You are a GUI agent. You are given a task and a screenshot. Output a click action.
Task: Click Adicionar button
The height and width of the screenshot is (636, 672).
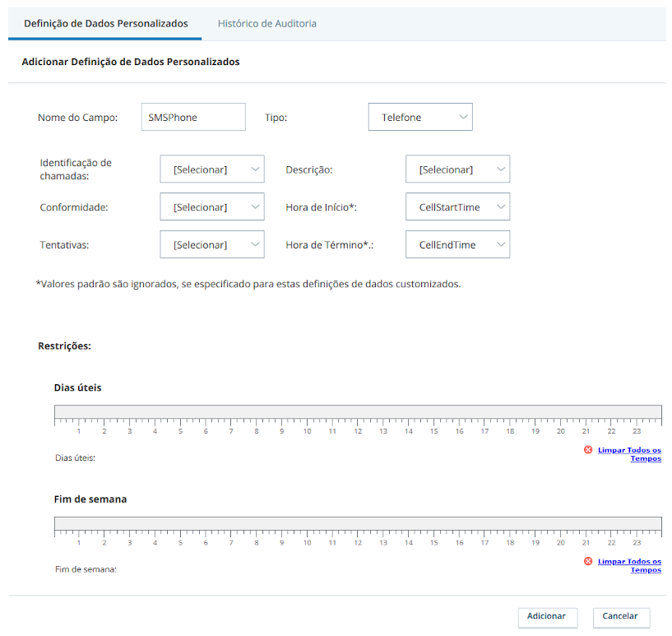547,617
